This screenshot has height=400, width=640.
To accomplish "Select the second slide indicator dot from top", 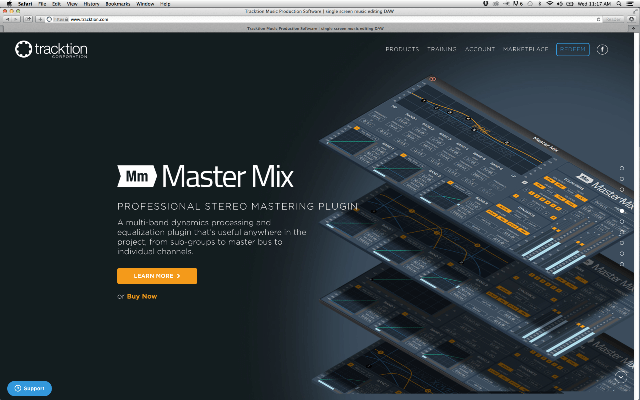I will tap(622, 179).
